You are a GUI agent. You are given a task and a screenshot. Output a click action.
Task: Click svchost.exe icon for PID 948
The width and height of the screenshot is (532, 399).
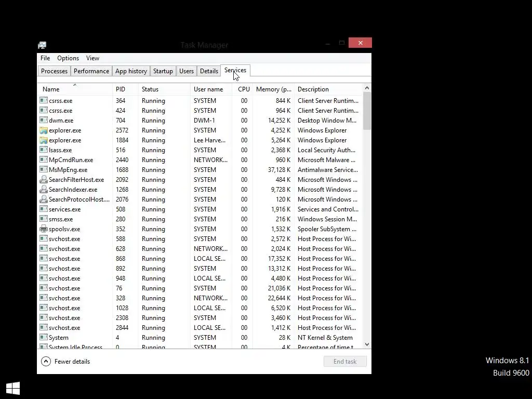[x=44, y=277]
